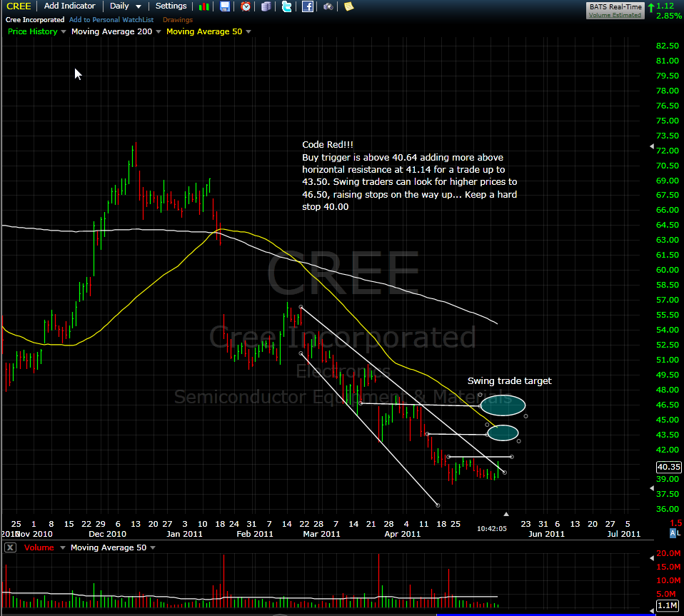Screen dimensions: 684x616
Task: Click the left arrow below the 39.00 price label
Action: (652, 488)
